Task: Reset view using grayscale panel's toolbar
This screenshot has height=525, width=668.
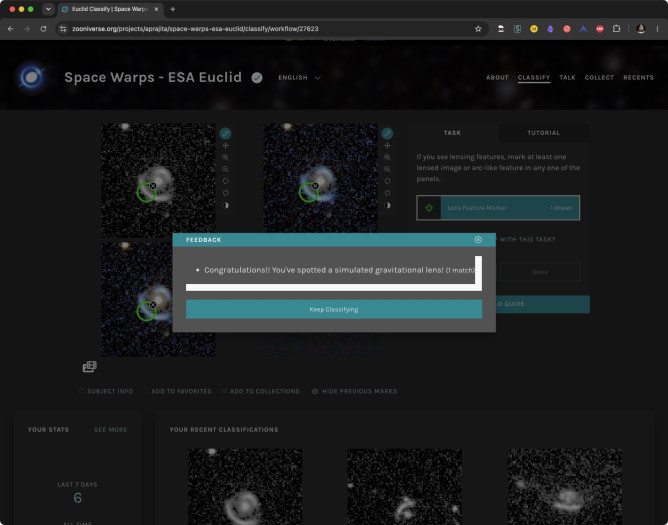Action: [x=225, y=193]
